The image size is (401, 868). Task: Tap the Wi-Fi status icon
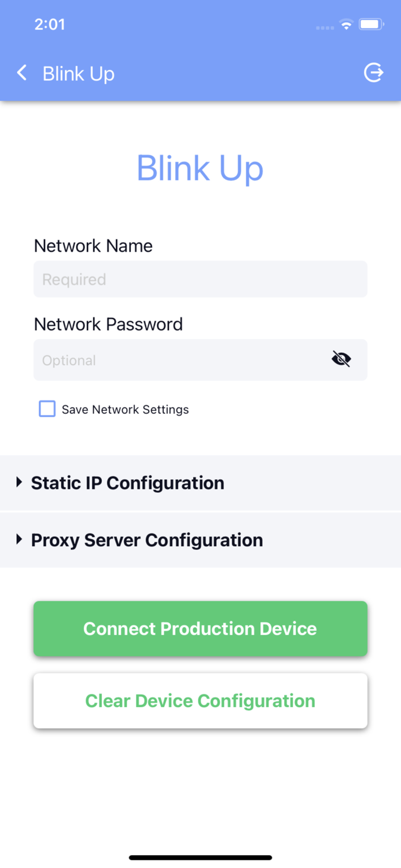[x=346, y=25]
